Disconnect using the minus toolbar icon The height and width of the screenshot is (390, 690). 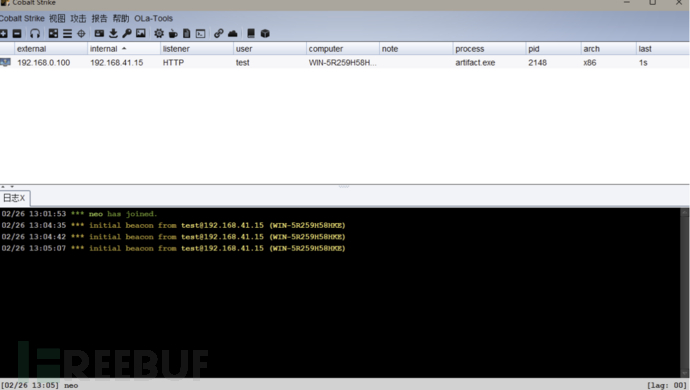pos(17,33)
